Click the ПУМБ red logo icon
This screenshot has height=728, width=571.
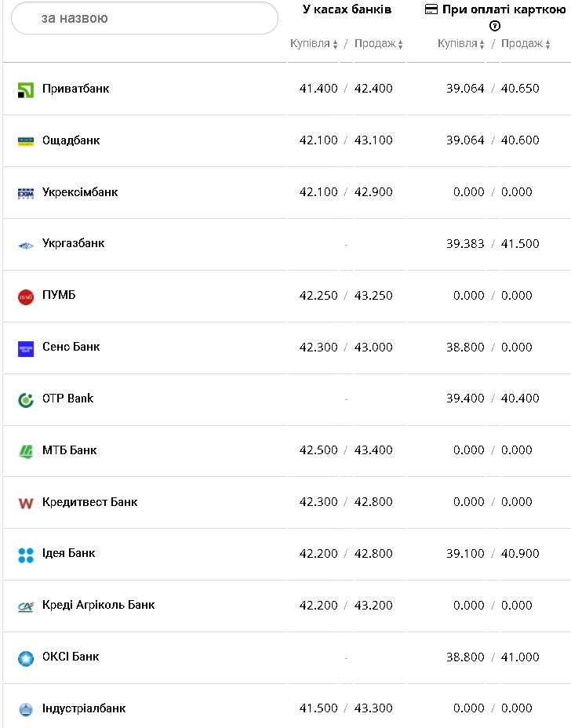[x=26, y=297]
